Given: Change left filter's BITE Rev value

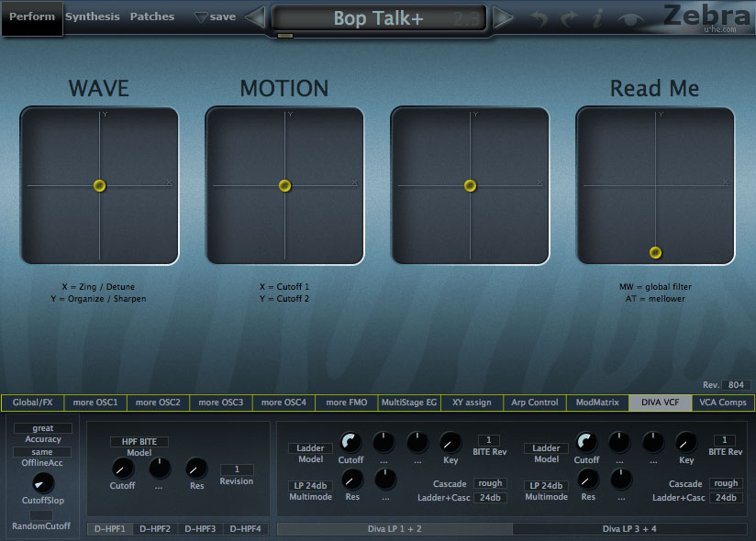Looking at the screenshot, I should (x=488, y=440).
